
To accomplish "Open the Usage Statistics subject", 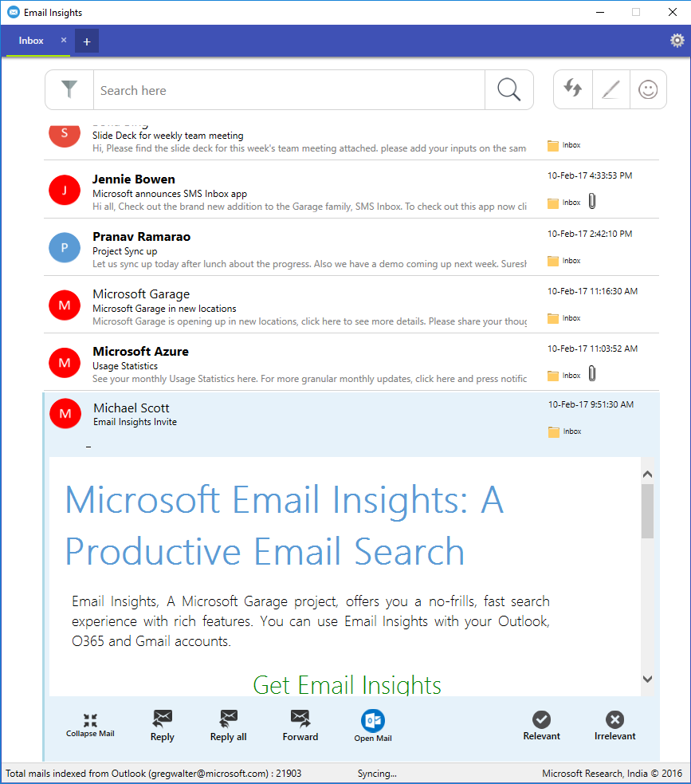I will click(x=125, y=366).
